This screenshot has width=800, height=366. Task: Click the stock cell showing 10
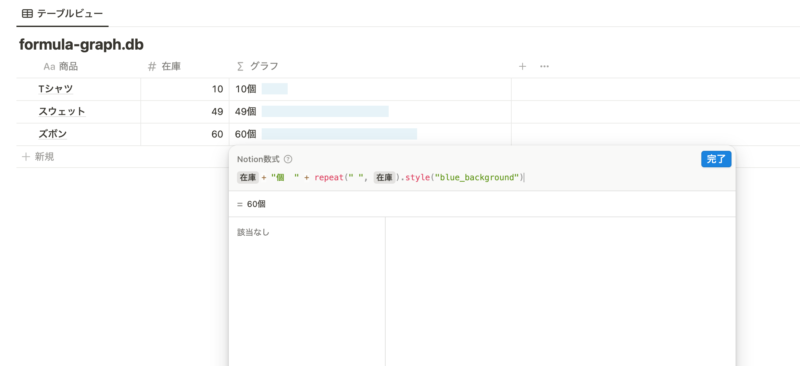tap(185, 89)
